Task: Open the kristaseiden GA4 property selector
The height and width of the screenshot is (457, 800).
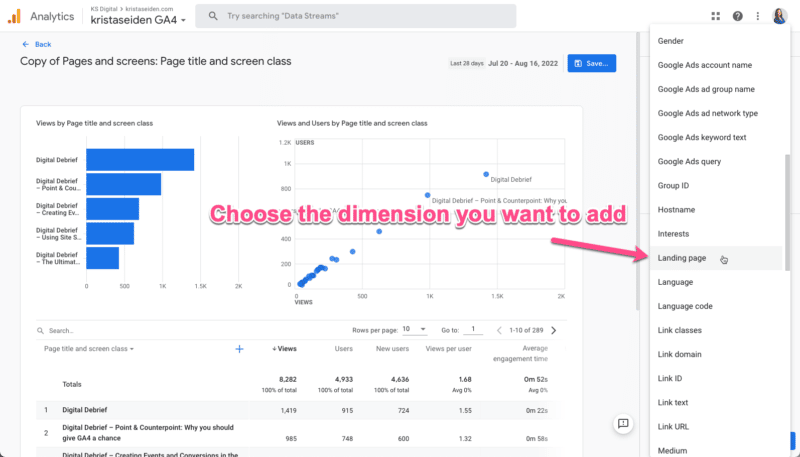Action: pyautogui.click(x=138, y=20)
